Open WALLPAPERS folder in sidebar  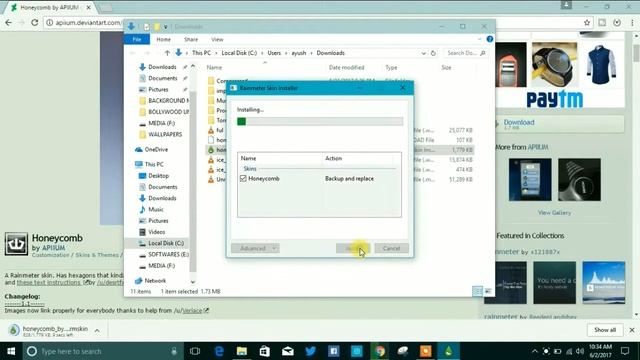coord(165,134)
